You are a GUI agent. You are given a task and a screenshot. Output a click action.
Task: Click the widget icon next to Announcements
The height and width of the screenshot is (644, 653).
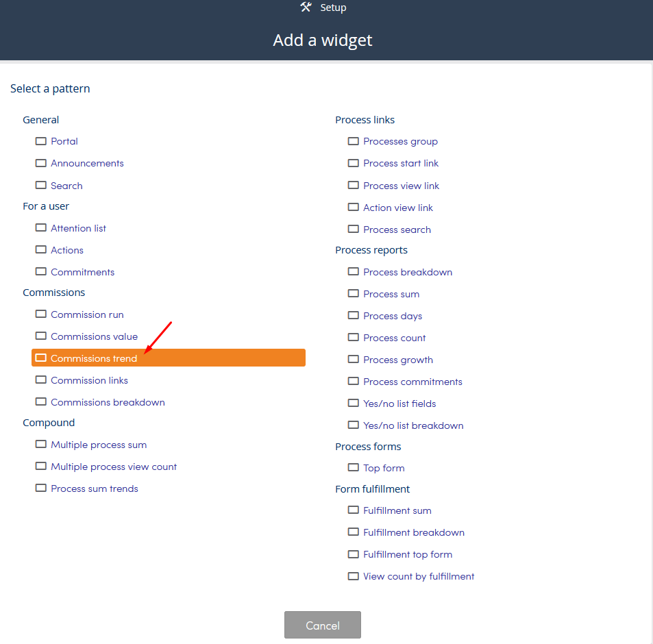[x=41, y=163]
